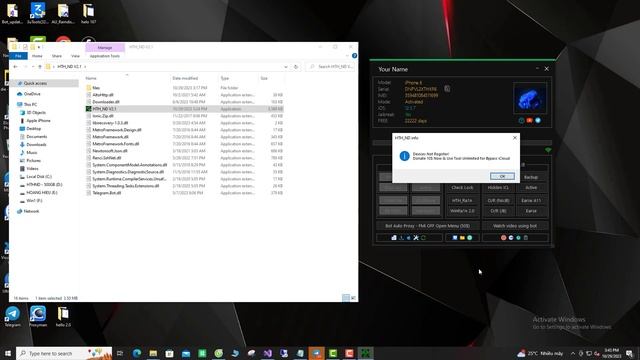Expand the address bar history dropdown
This screenshot has width=640, height=360.
(286, 67)
